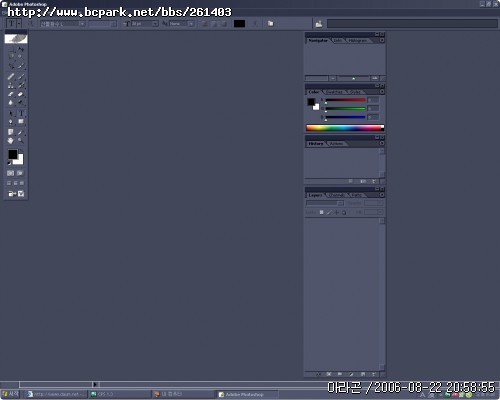Select the History Brush tool

pos(21,85)
